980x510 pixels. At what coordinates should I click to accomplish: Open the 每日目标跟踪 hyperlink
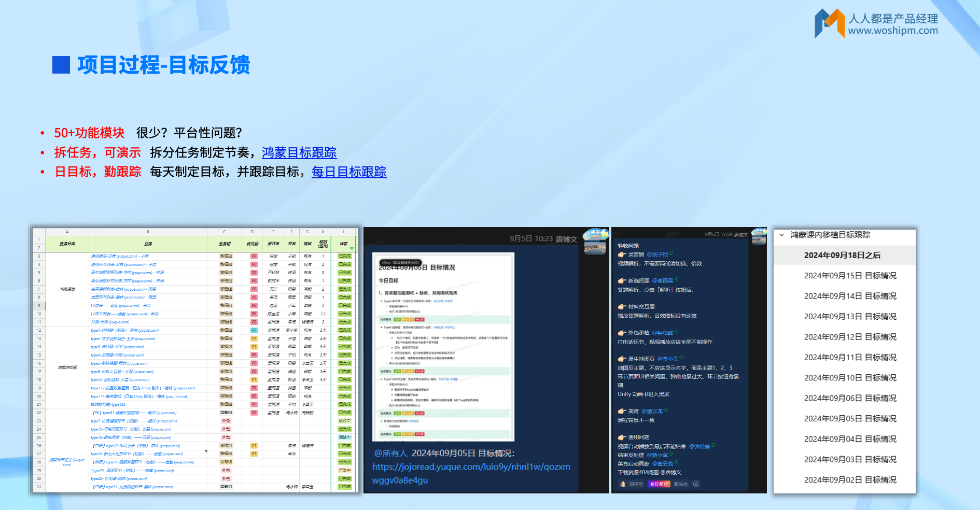(x=349, y=172)
